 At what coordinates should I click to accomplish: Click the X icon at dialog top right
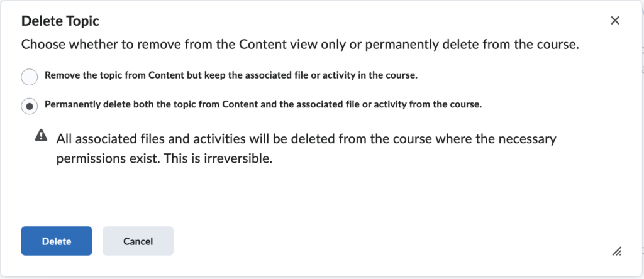coord(615,21)
